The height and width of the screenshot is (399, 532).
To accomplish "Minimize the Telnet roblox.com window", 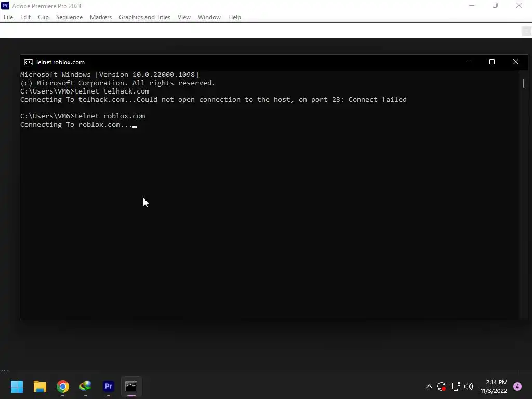I will [x=469, y=62].
